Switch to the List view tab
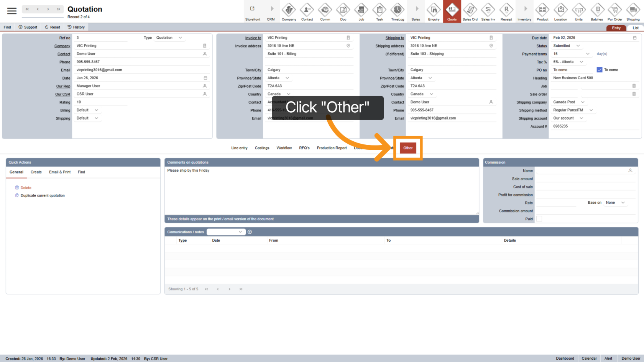This screenshot has height=362, width=644. click(635, 28)
